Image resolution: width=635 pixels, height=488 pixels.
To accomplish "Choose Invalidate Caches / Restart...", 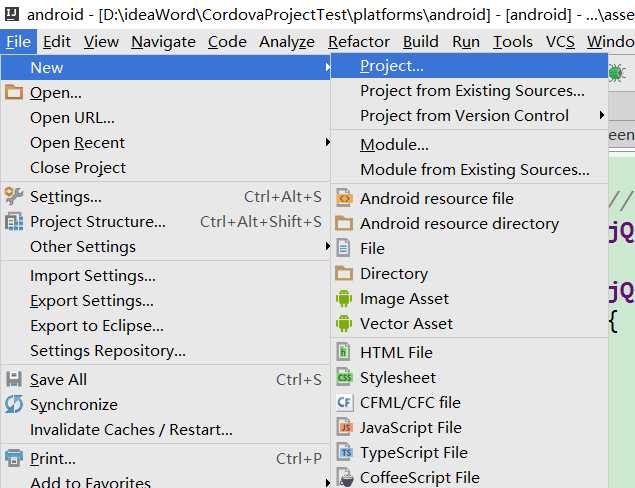I will click(x=165, y=429).
